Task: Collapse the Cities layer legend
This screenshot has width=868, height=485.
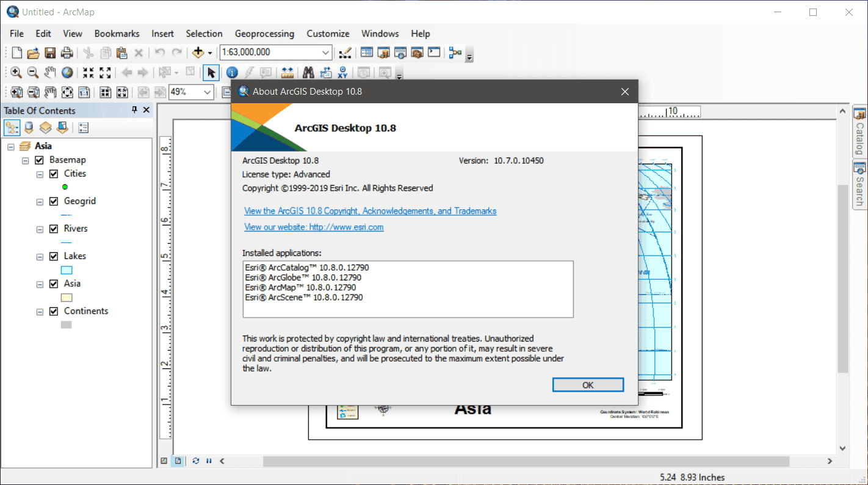Action: [40, 175]
